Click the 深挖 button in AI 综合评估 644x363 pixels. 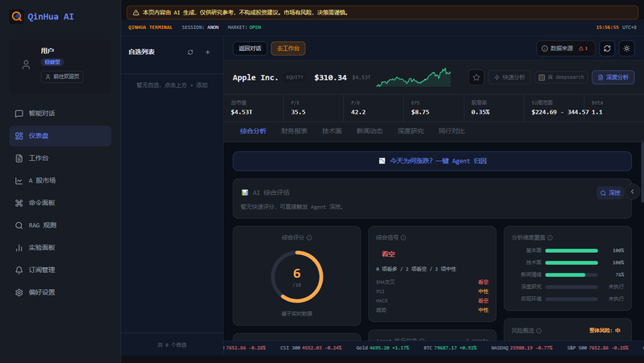610,193
